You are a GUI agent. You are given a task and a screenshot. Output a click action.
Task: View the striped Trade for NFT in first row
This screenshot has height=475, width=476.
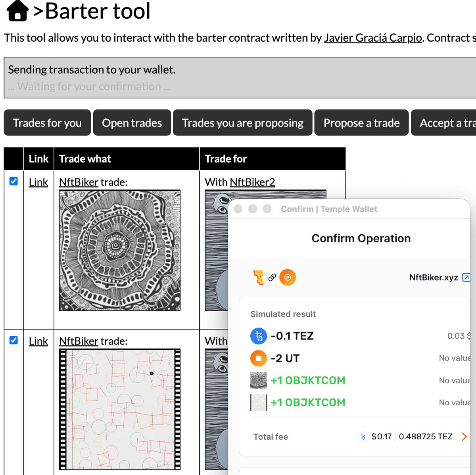pyautogui.click(x=217, y=250)
